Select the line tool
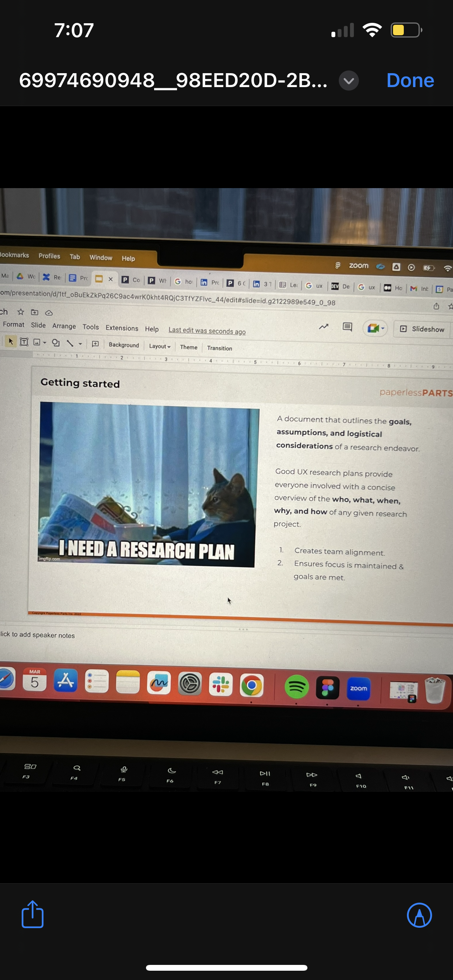 pyautogui.click(x=70, y=343)
